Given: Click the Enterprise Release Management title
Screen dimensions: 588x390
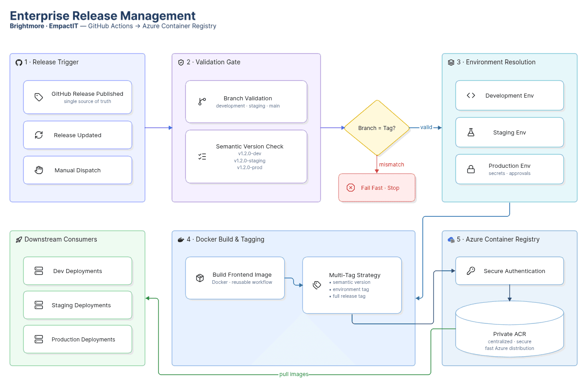Looking at the screenshot, I should click(103, 16).
